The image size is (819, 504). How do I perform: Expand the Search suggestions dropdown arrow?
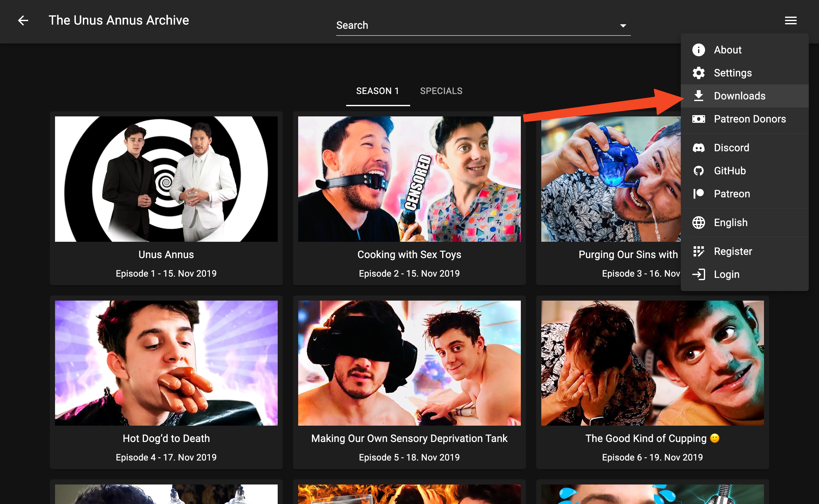[x=623, y=26]
